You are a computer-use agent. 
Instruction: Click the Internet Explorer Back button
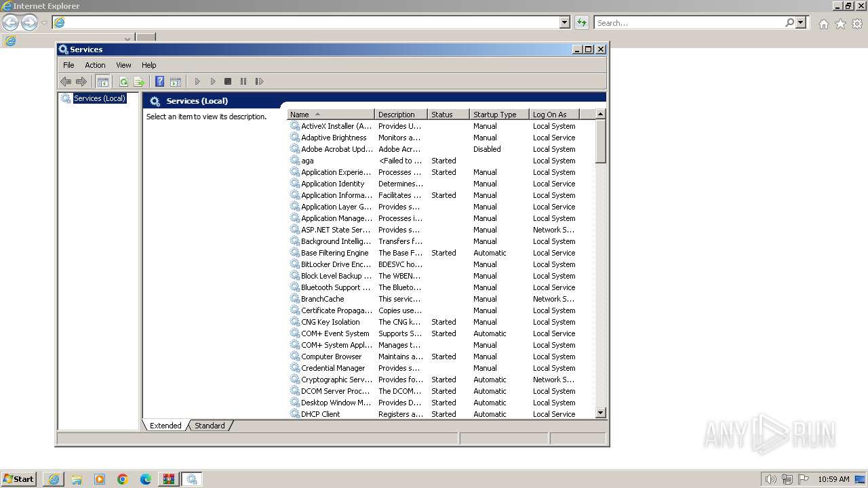10,22
